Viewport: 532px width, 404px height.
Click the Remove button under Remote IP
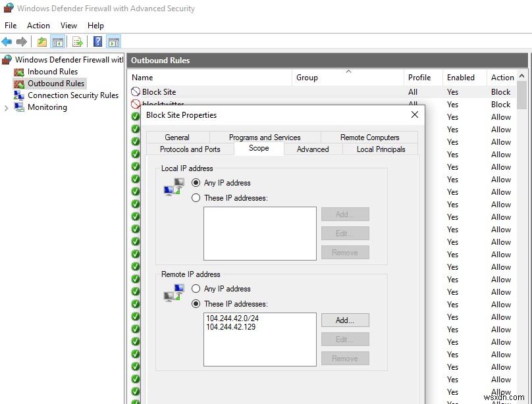click(x=345, y=358)
